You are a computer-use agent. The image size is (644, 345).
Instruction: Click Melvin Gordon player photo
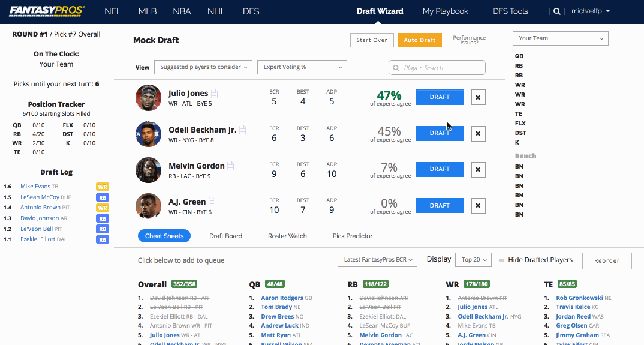(x=149, y=170)
